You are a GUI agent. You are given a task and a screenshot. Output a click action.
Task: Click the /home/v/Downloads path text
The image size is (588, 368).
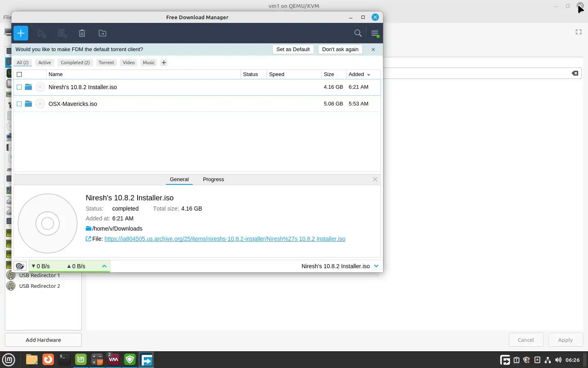pyautogui.click(x=117, y=229)
